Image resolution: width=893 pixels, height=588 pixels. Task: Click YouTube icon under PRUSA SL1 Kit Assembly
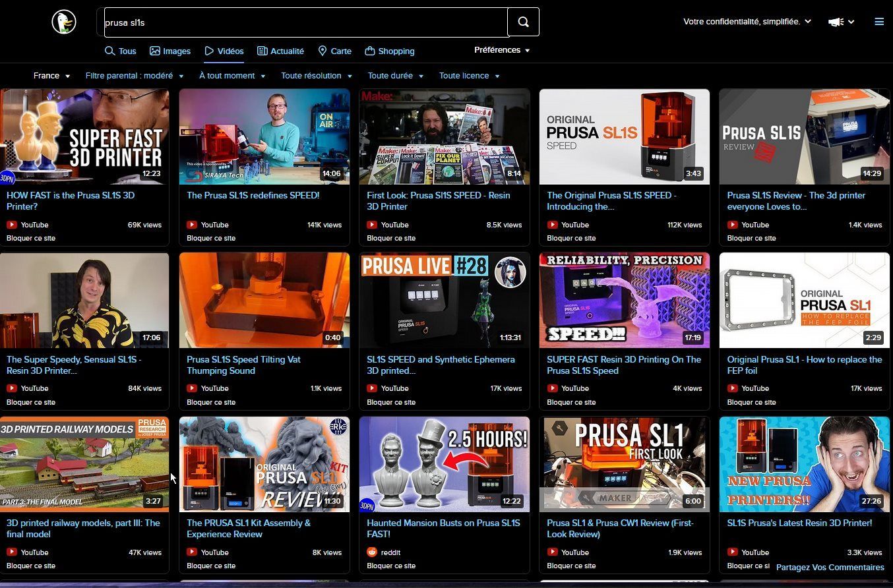pyautogui.click(x=192, y=552)
